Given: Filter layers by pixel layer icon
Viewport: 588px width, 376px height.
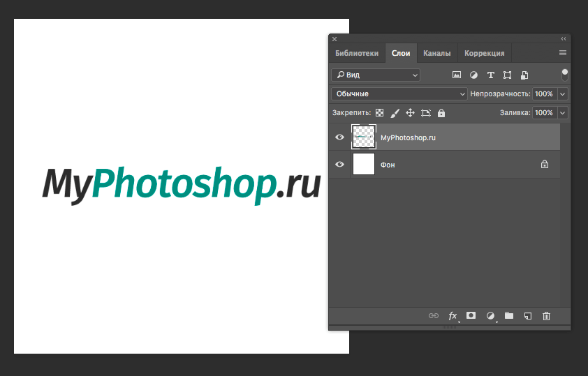Looking at the screenshot, I should (x=457, y=75).
